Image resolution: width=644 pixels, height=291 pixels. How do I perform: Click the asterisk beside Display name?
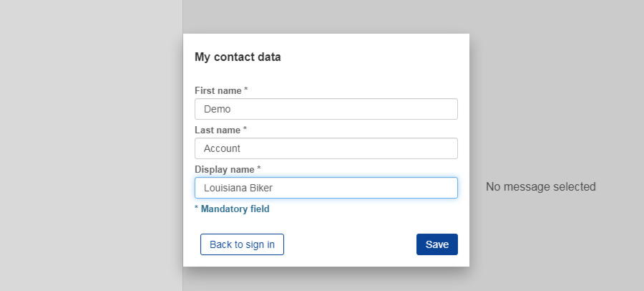[259, 169]
